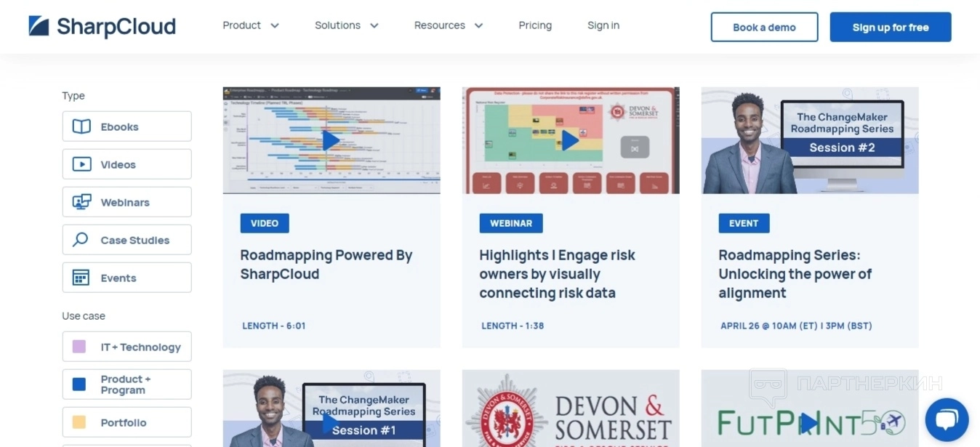
Task: Filter by Ebooks type
Action: 127,126
